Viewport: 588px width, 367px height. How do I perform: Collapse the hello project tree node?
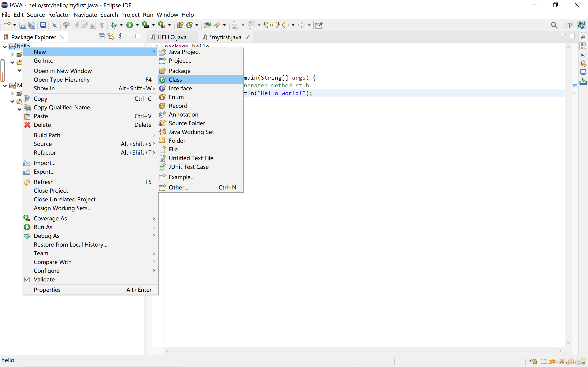(5, 46)
